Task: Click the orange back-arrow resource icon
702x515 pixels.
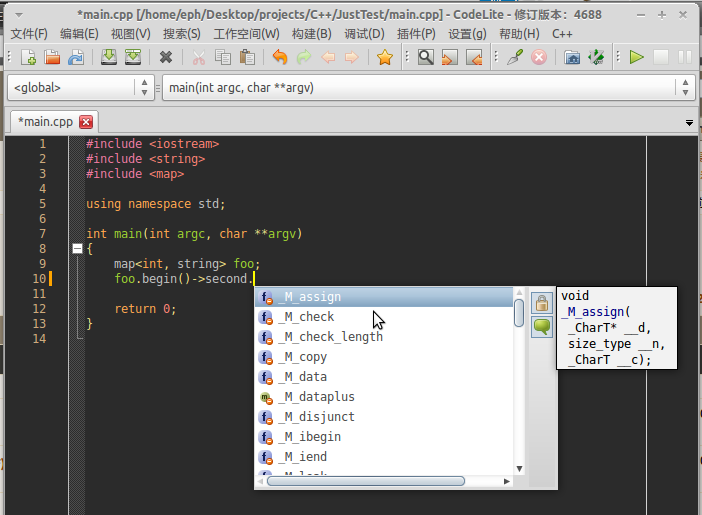Action: [474, 57]
